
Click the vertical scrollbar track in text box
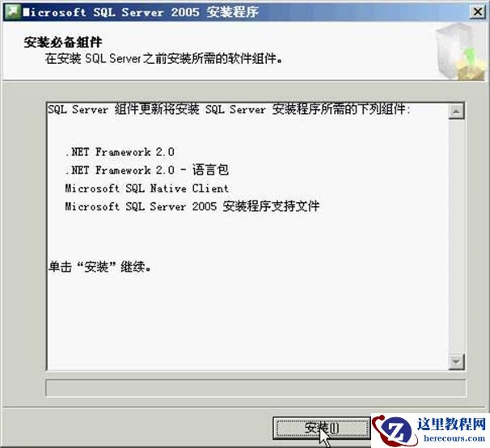[x=456, y=236]
